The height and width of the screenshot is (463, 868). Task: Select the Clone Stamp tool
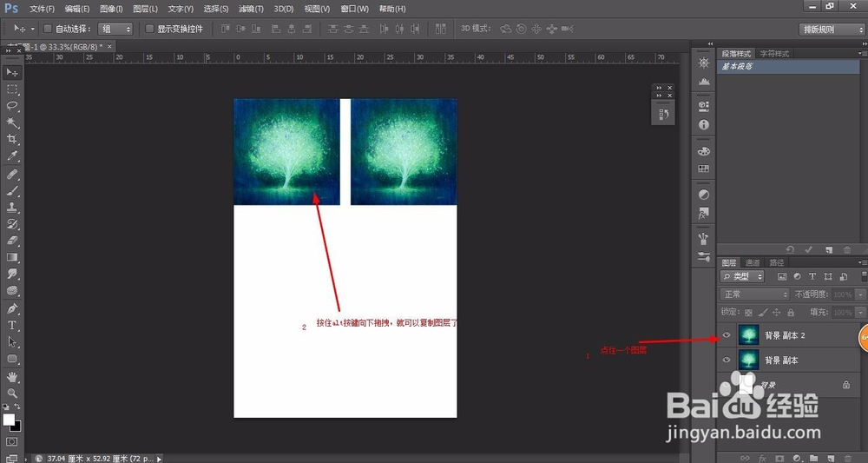tap(12, 207)
